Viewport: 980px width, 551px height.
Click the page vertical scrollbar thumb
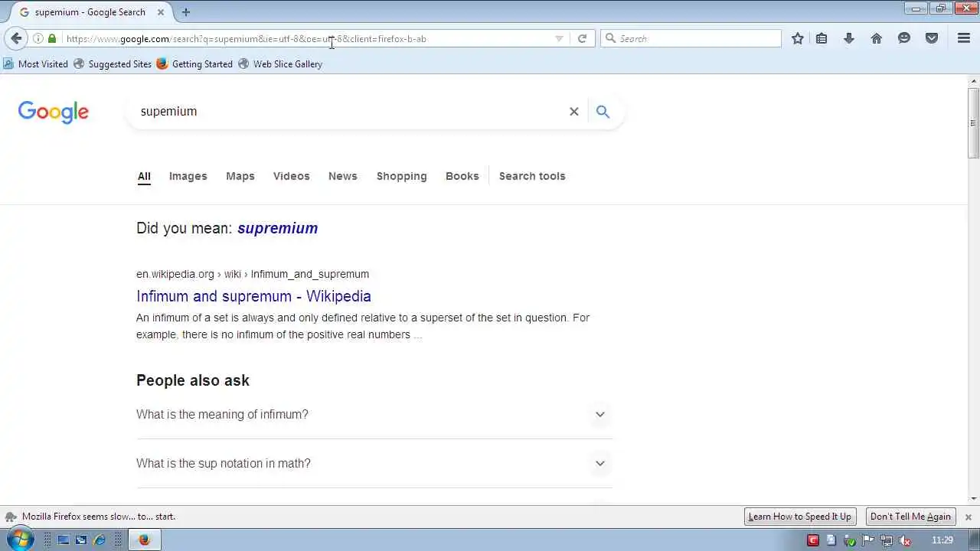click(974, 124)
